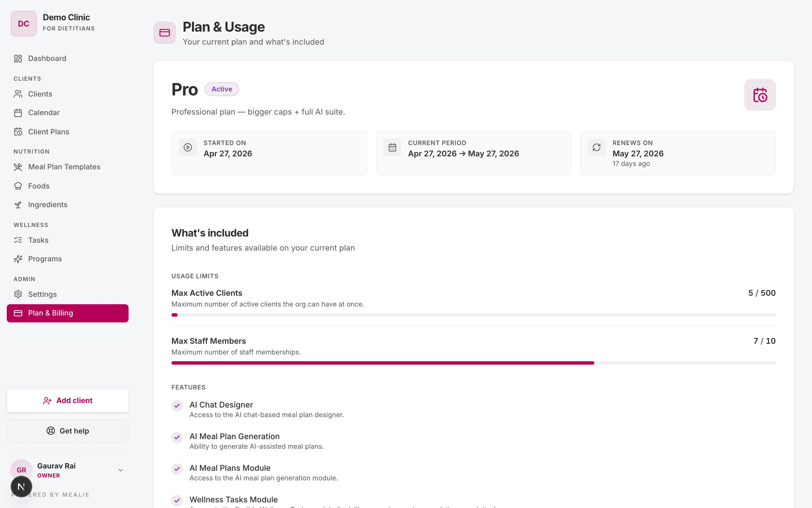Click the AI Chat Designer checkmark icon
This screenshot has height=508, width=812.
(x=177, y=406)
